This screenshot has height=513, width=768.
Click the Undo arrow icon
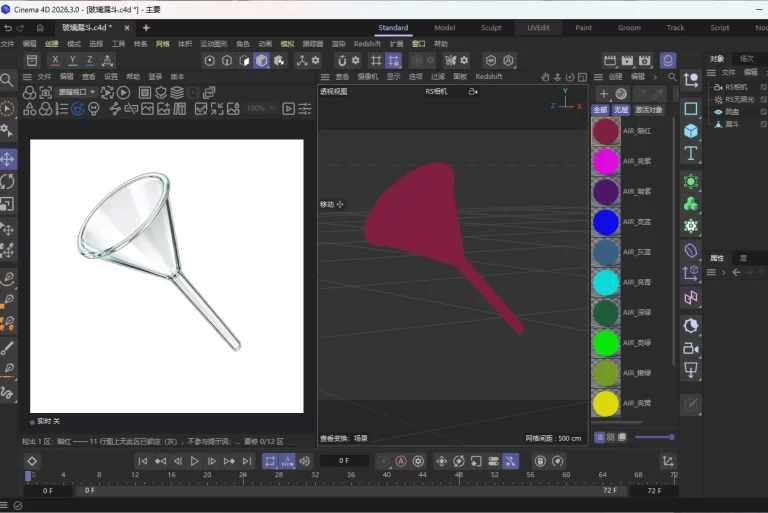(x=8, y=28)
